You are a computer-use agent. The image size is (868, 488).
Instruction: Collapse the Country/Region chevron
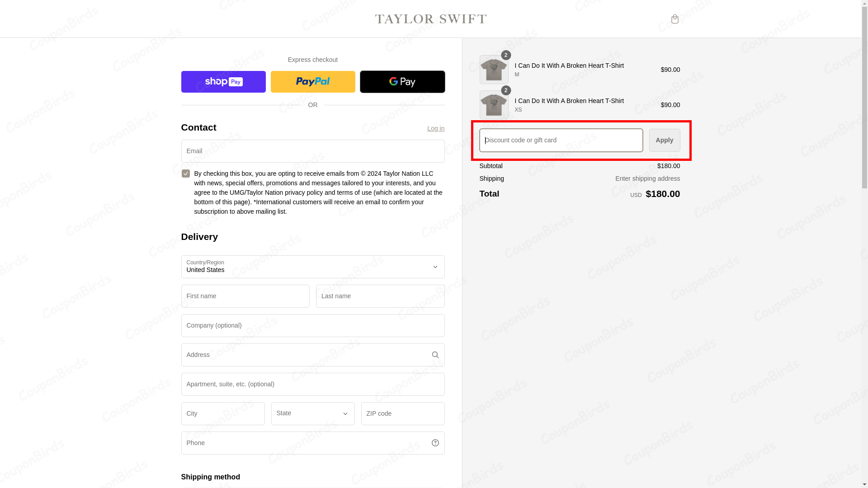coord(435,267)
